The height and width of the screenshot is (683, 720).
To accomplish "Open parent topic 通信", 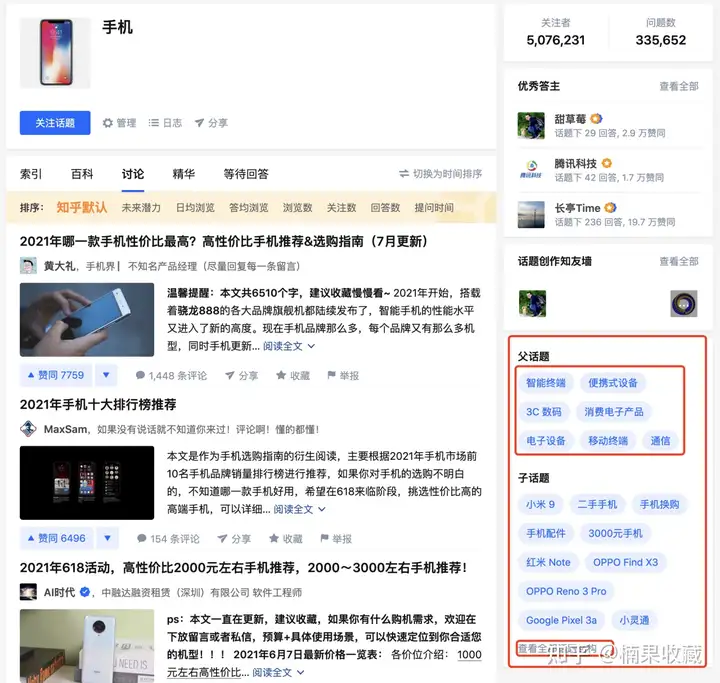I will tap(660, 441).
